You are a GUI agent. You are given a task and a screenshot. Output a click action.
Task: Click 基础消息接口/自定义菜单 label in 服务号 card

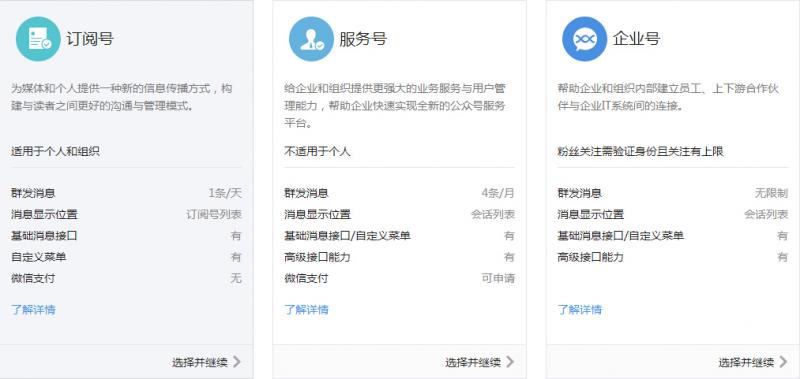pyautogui.click(x=347, y=236)
